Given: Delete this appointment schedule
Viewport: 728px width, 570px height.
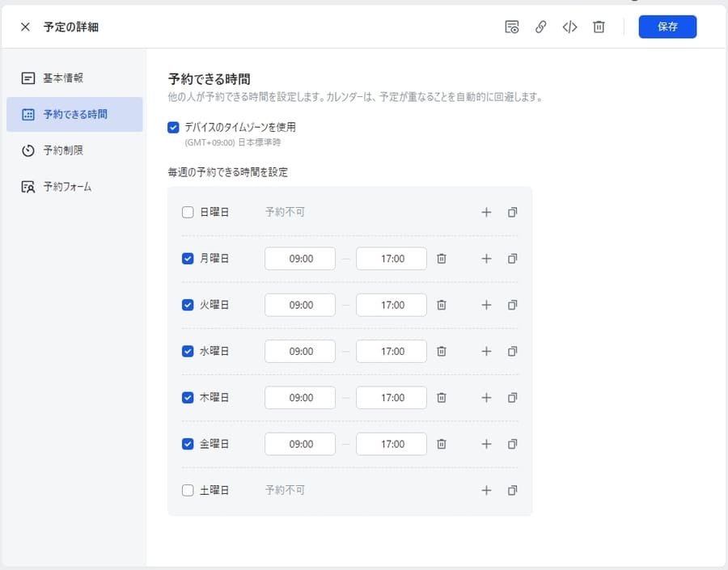Looking at the screenshot, I should tap(599, 27).
